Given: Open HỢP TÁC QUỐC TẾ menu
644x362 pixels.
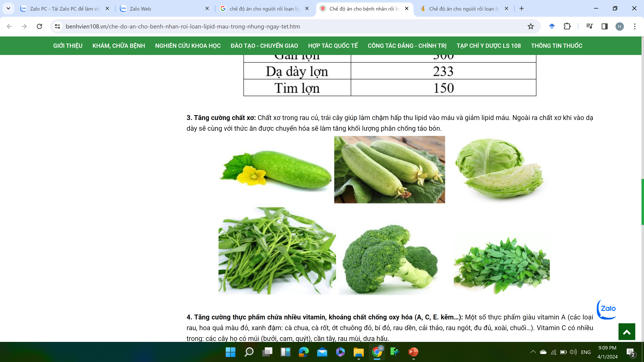Looking at the screenshot, I should 333,46.
